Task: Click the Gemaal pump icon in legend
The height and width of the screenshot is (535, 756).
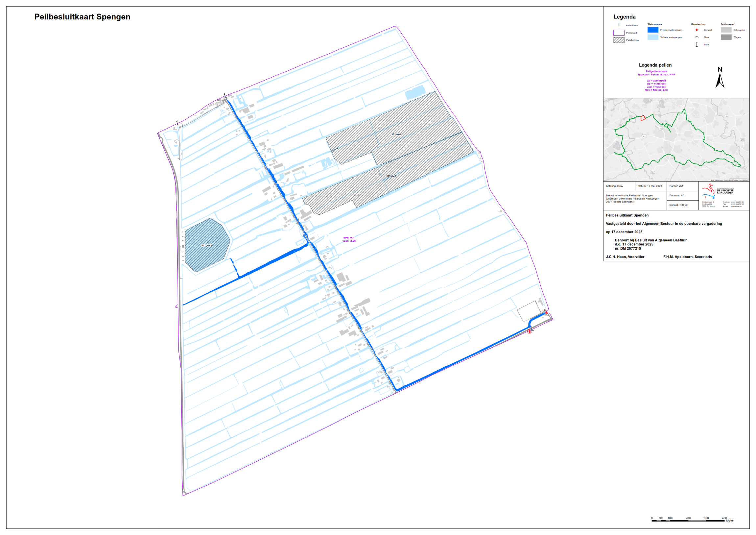Action: 697,30
